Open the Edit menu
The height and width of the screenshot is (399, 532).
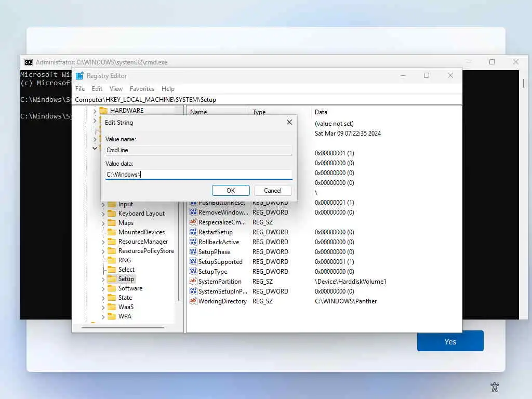[97, 88]
